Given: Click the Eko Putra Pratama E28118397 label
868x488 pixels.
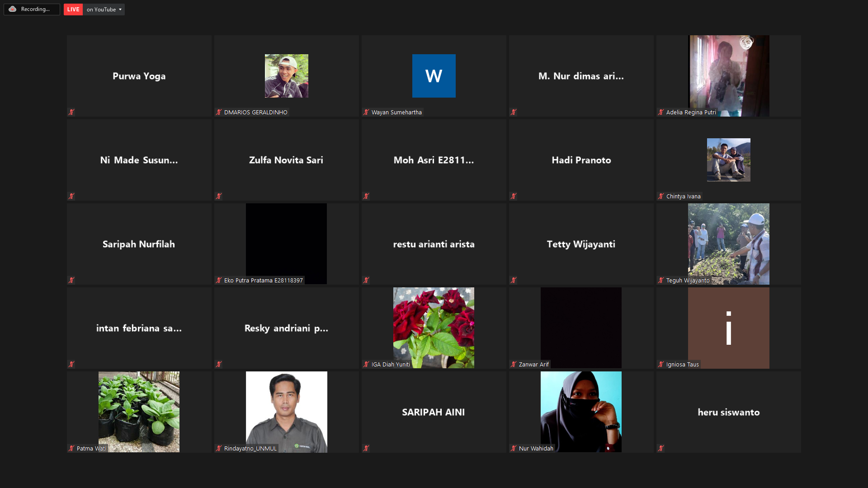Looking at the screenshot, I should coord(264,281).
